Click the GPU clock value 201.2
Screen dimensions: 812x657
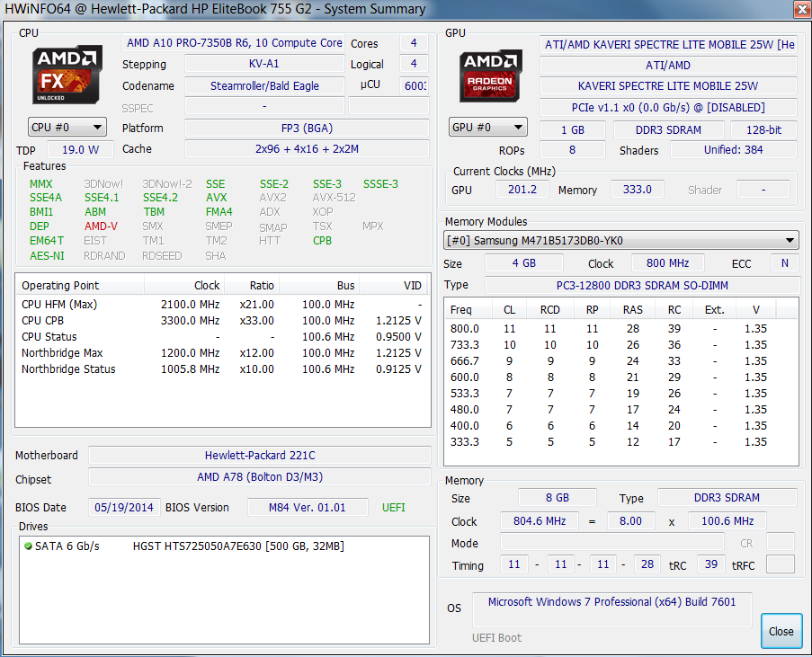[x=522, y=190]
